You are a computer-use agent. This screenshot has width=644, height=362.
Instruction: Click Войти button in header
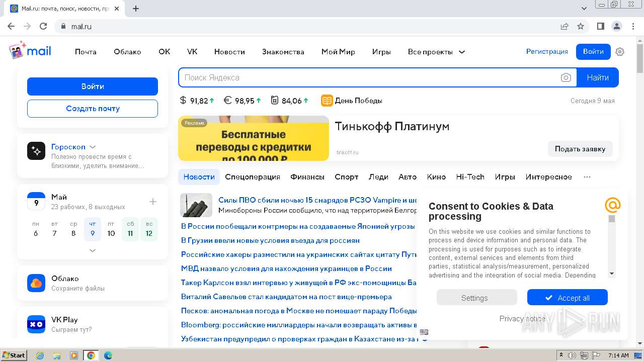click(x=593, y=51)
